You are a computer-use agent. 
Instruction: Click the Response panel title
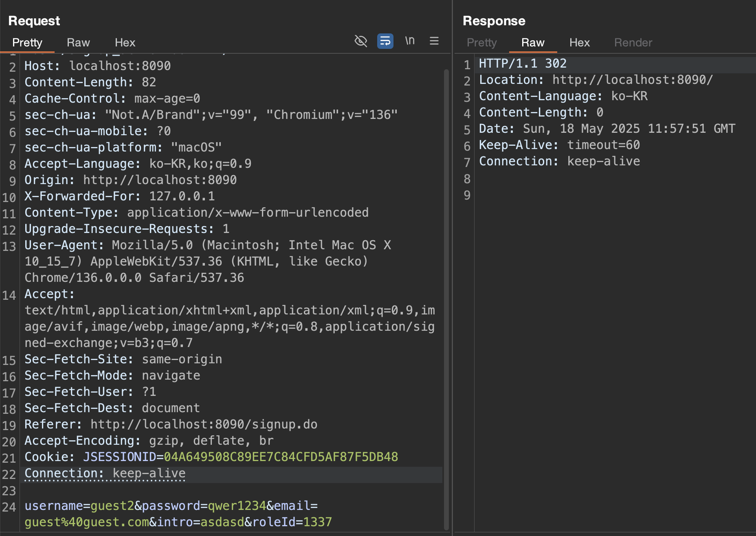[x=494, y=21]
